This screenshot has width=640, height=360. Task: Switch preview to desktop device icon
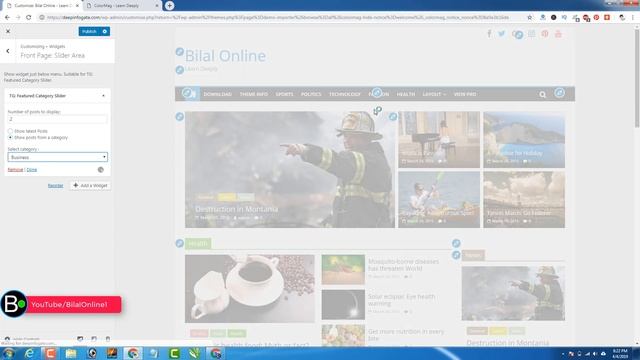tap(80, 339)
